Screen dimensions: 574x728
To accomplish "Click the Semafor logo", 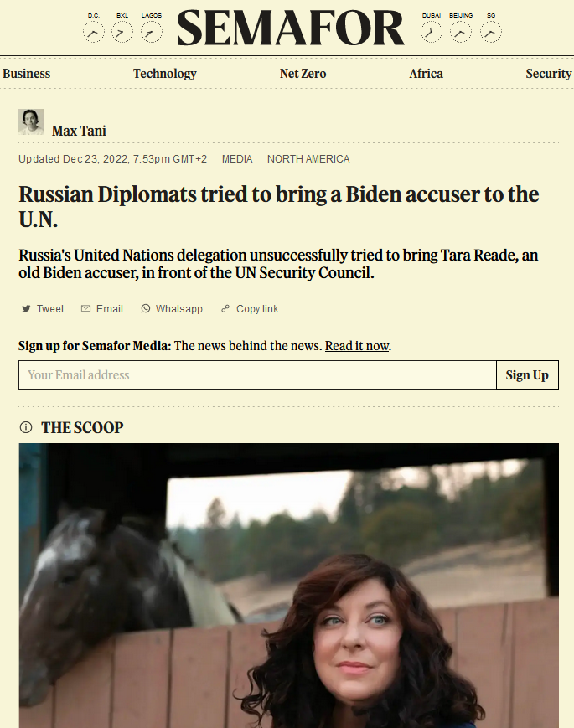I will click(291, 28).
